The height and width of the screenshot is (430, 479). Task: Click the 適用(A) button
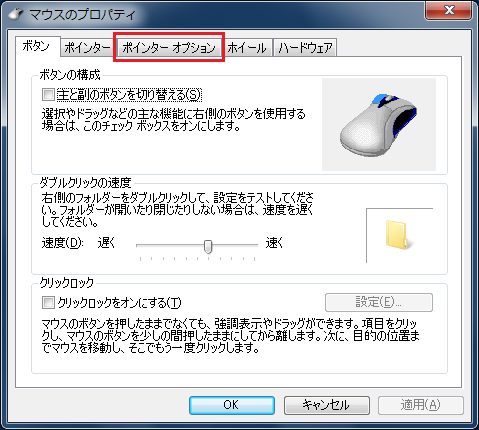(421, 405)
